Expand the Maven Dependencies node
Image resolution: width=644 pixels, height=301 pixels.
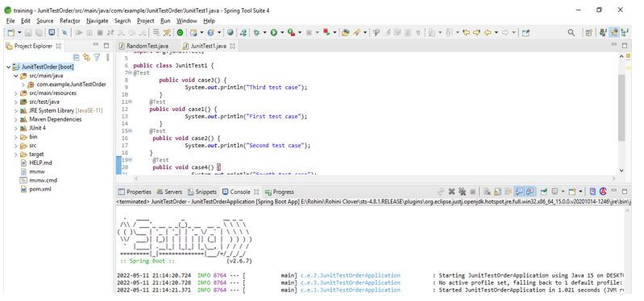[15, 119]
